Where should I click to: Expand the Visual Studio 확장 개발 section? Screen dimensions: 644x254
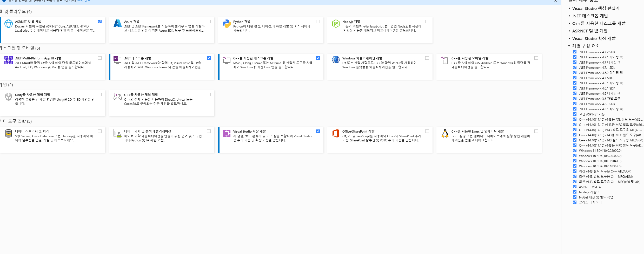pyautogui.click(x=569, y=38)
